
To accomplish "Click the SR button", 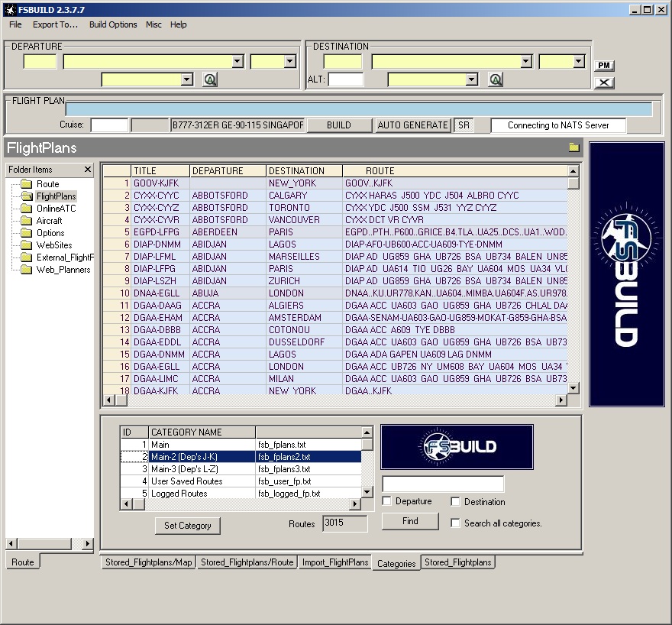I will coord(464,125).
